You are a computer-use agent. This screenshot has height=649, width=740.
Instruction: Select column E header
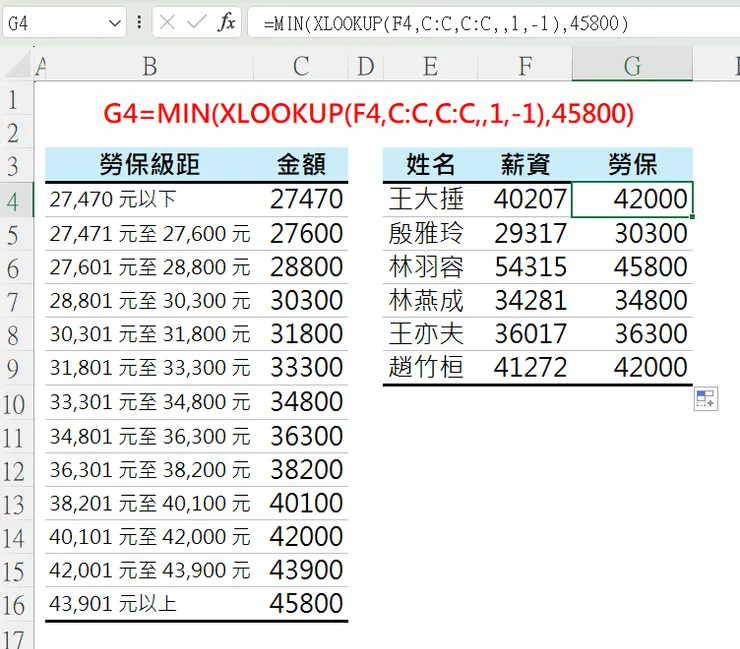click(430, 66)
